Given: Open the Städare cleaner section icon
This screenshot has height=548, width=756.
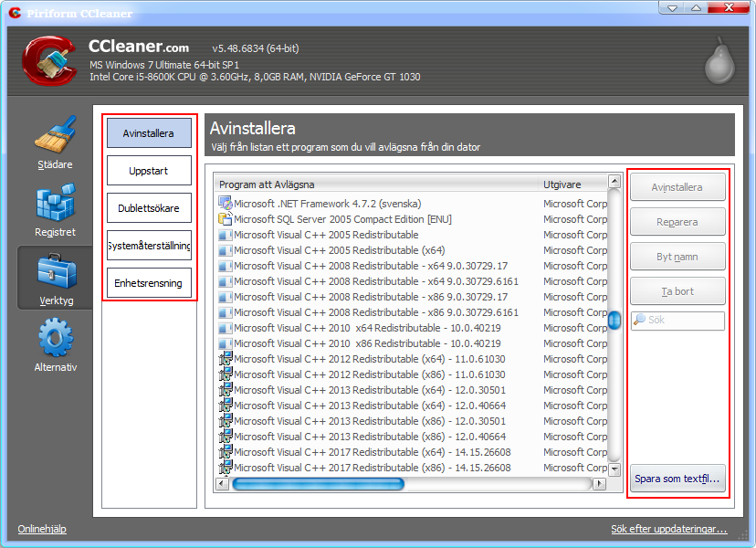Looking at the screenshot, I should click(x=56, y=134).
